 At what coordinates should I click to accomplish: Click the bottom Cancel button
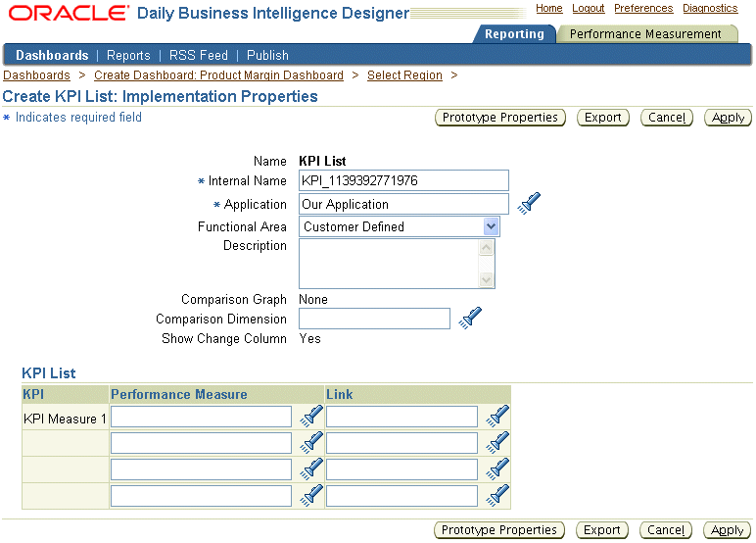(665, 530)
